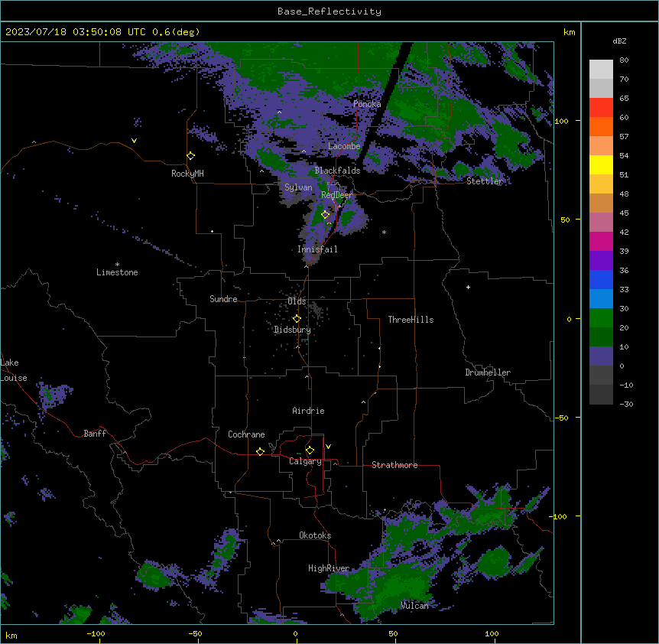Pick the slate purple 10 dBZ swatch
Image resolution: width=659 pixels, height=644 pixels.
pos(601,356)
